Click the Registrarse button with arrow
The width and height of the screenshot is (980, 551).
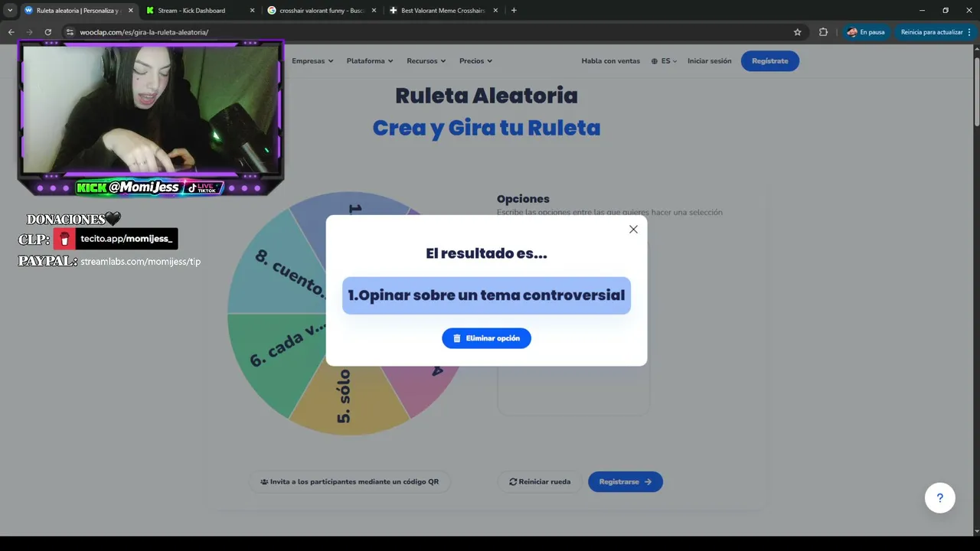pos(626,482)
